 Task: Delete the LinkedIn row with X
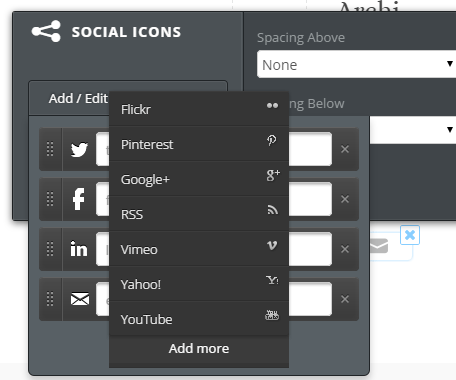345,249
